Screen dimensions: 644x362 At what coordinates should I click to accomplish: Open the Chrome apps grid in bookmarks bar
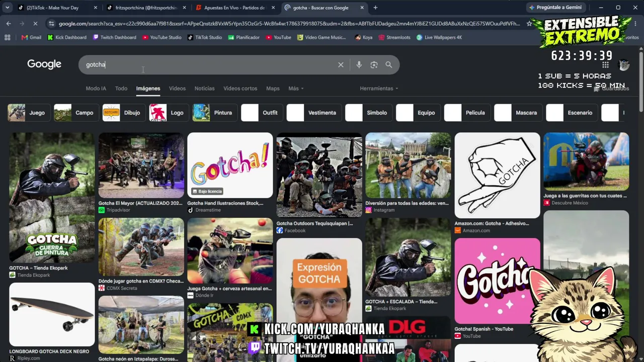pyautogui.click(x=7, y=37)
